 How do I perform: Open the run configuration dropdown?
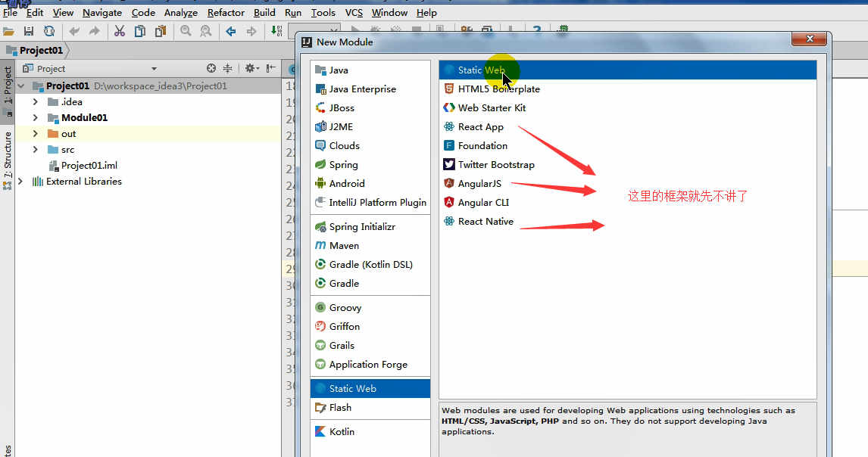(x=314, y=31)
